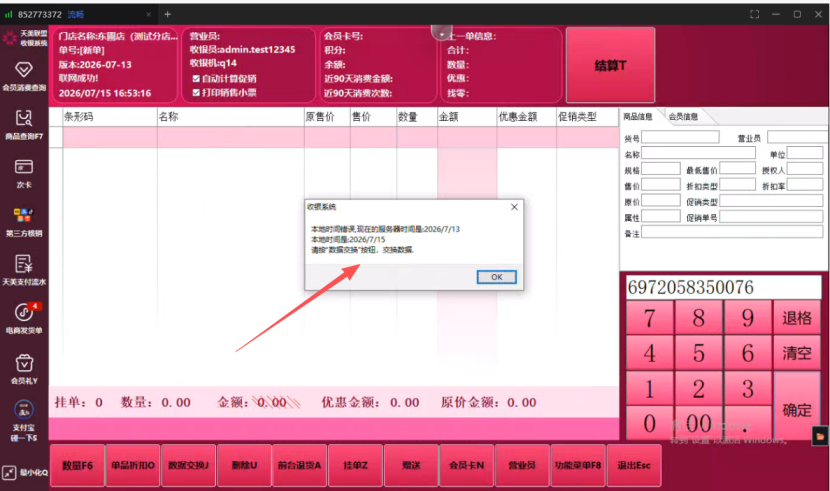Screen dimensions: 830x491
Task: Click the 营业员 bottom button
Action: (522, 465)
